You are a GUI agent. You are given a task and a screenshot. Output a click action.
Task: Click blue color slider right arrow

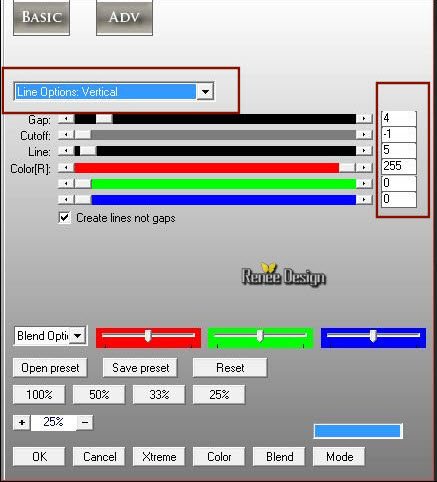pyautogui.click(x=364, y=200)
